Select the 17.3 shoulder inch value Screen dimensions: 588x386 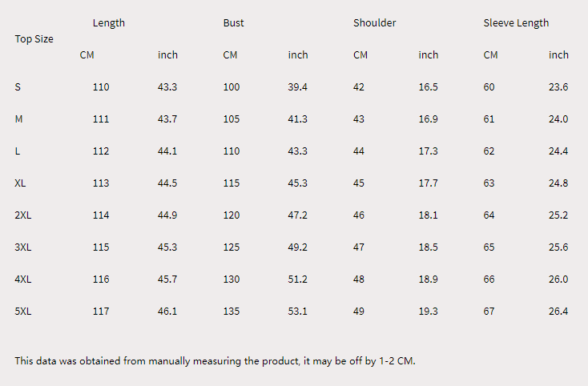click(x=428, y=151)
